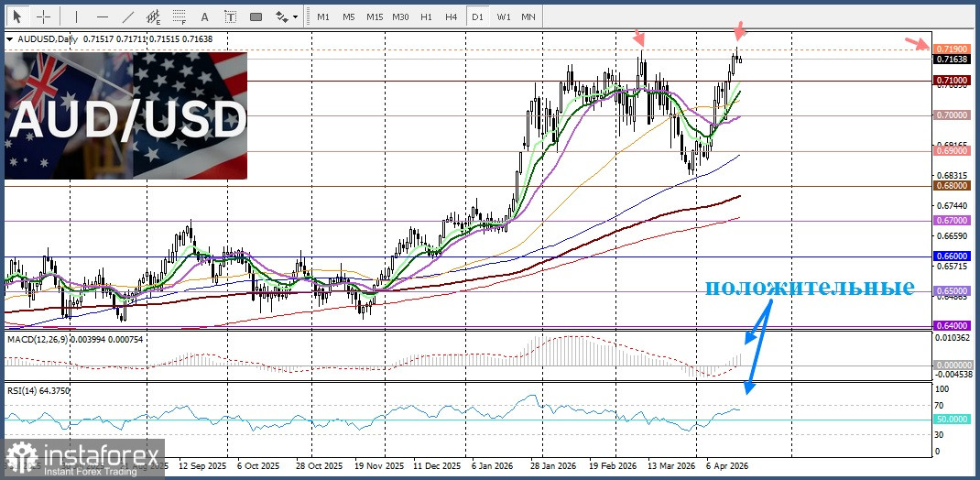
Task: Switch to M1 timeframe
Action: point(323,16)
